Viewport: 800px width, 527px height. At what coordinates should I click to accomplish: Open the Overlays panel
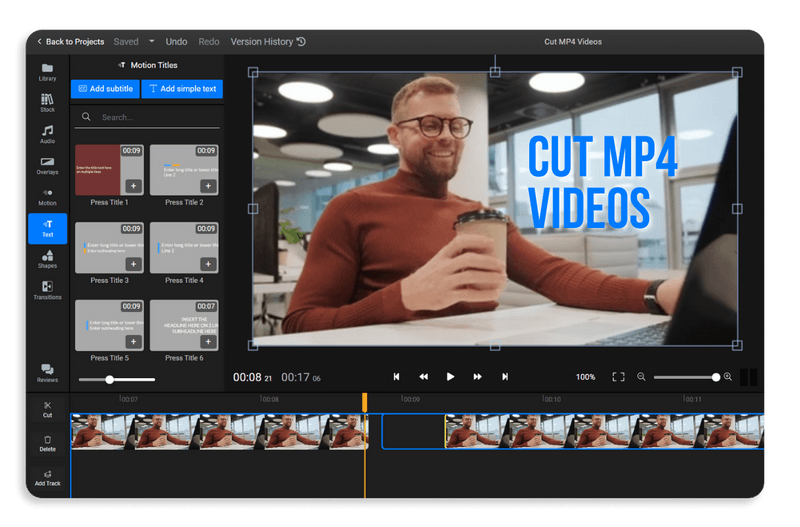coord(47,166)
